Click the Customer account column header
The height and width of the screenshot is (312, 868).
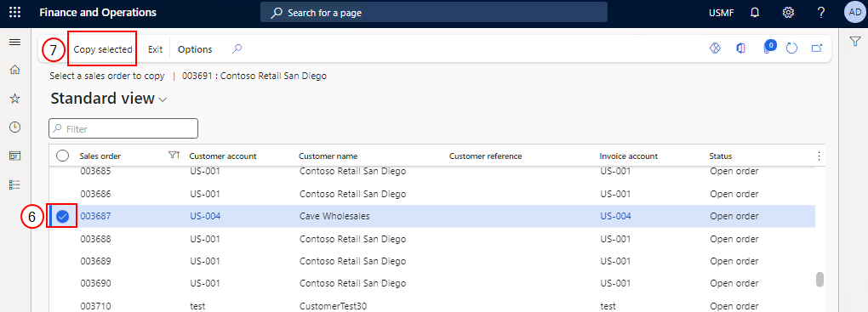[x=223, y=156]
